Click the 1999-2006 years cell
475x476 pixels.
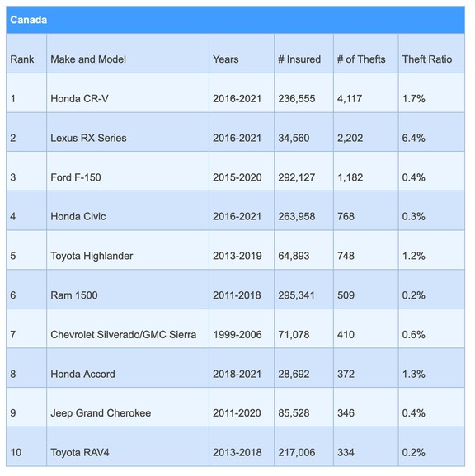pyautogui.click(x=237, y=335)
